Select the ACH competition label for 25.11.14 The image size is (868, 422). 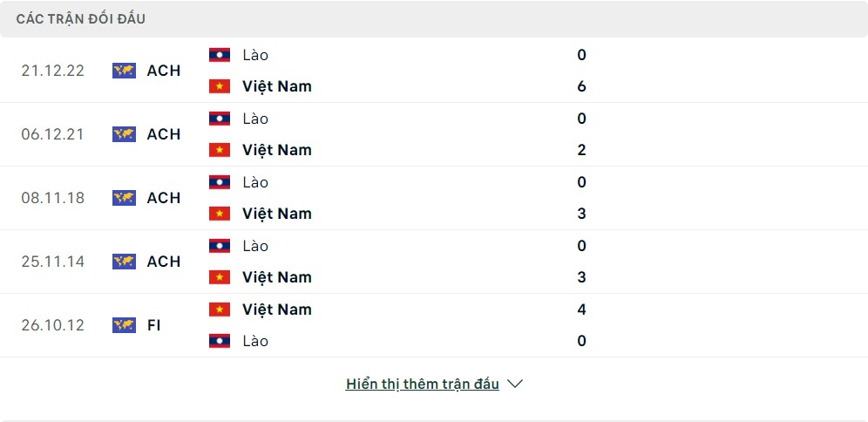pyautogui.click(x=164, y=262)
